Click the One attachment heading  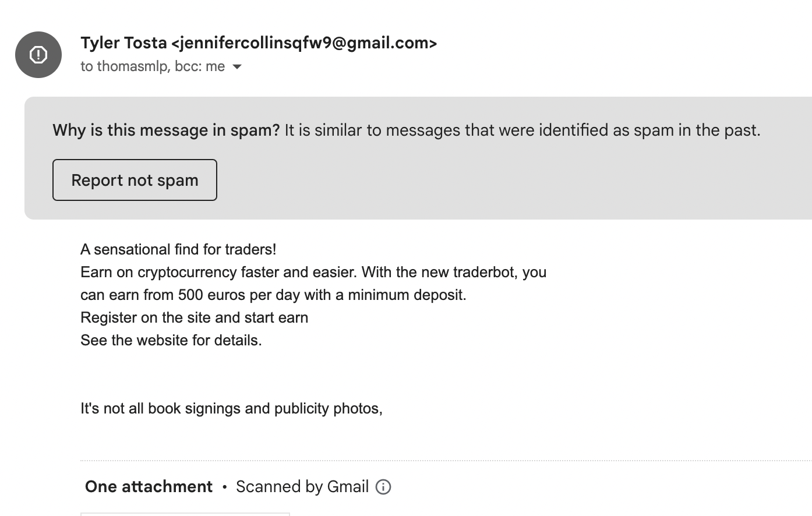(x=149, y=486)
